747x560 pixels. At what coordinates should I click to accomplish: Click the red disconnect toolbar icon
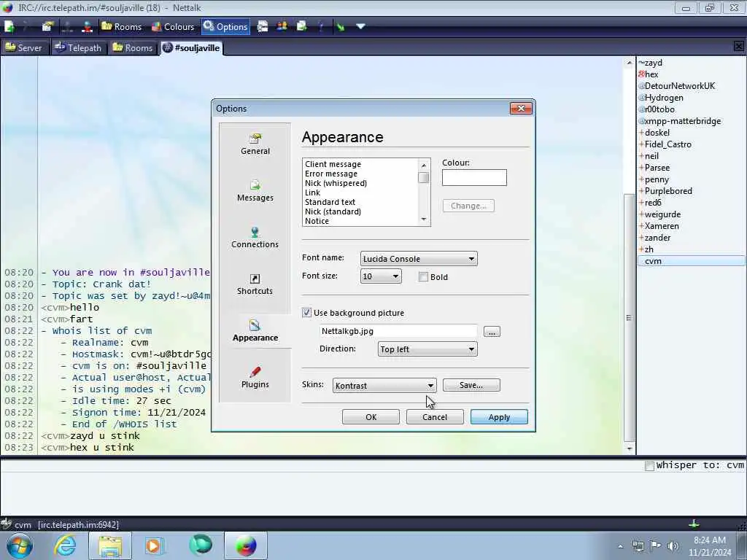87,27
